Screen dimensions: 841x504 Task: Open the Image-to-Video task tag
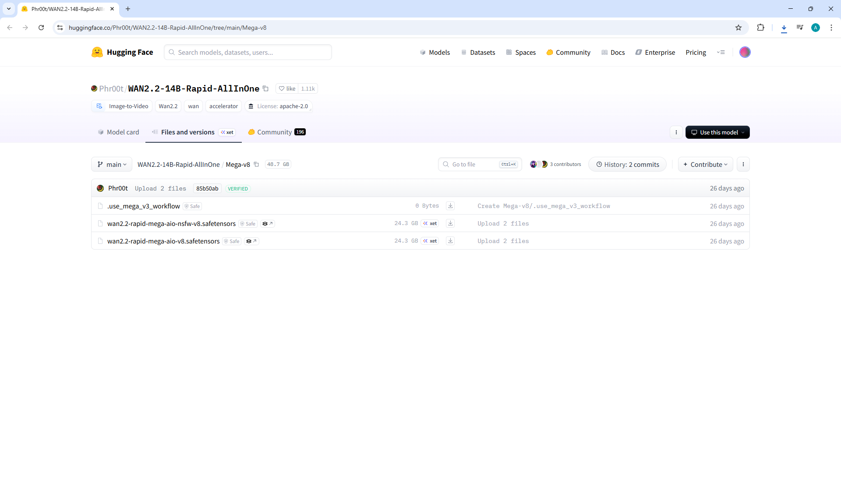122,106
